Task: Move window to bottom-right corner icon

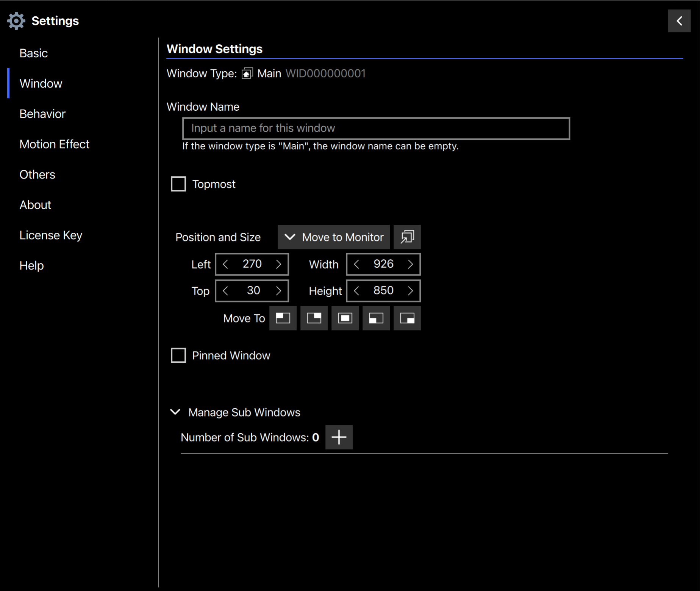Action: coord(407,318)
